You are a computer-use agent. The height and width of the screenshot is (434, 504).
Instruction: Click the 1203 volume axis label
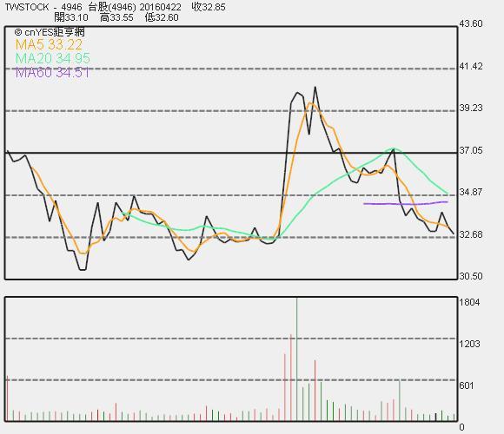[x=469, y=344]
